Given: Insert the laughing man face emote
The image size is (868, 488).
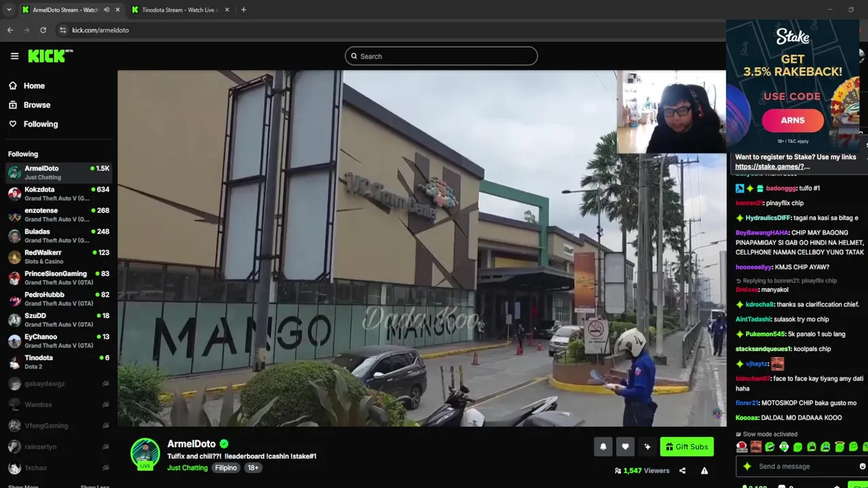Looking at the screenshot, I should tap(755, 447).
